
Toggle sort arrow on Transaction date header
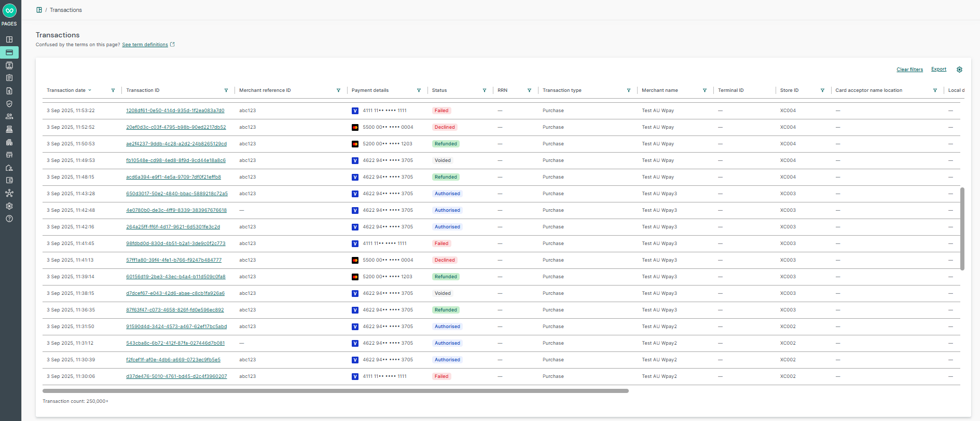point(90,90)
